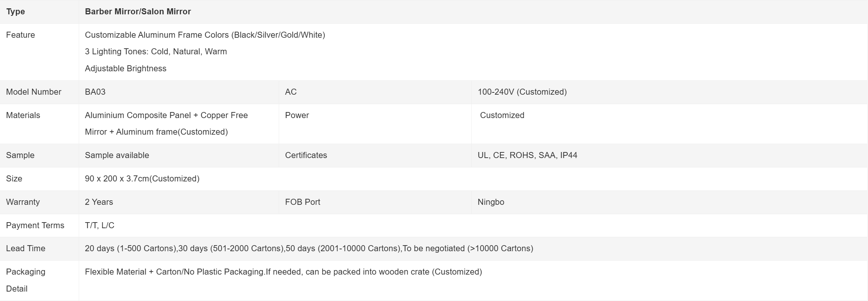Click the "Adjustable Brightness" text
The height and width of the screenshot is (301, 868).
(125, 69)
